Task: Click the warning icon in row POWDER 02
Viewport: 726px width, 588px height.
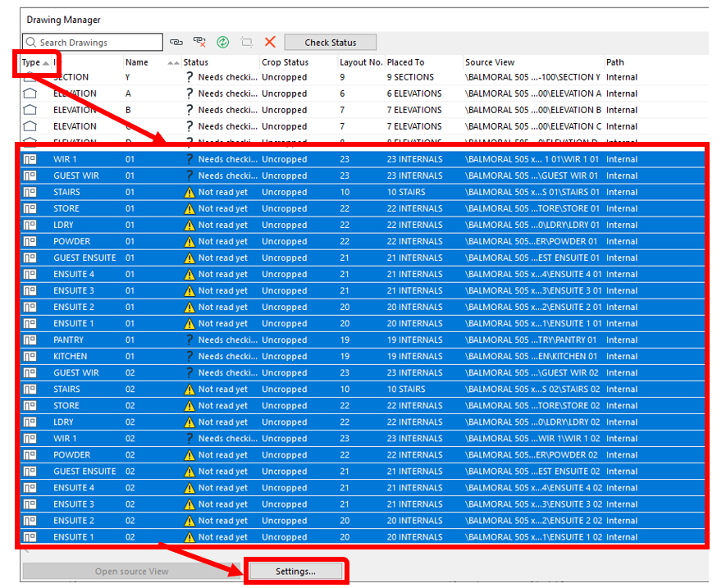Action: coord(189,456)
